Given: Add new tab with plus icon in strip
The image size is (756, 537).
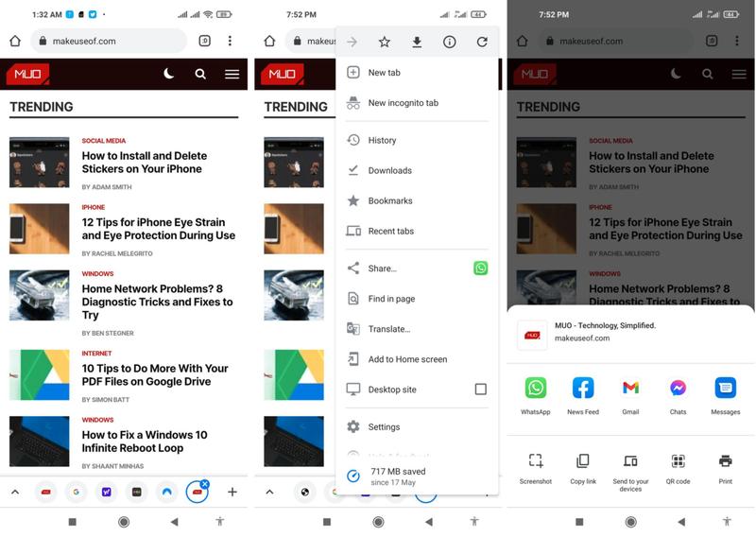Looking at the screenshot, I should (x=232, y=493).
